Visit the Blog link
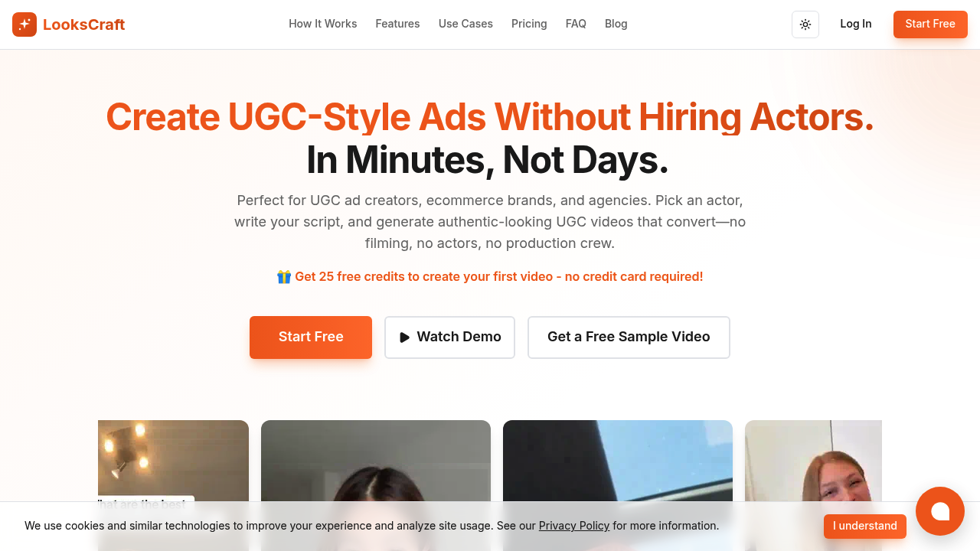 [616, 24]
